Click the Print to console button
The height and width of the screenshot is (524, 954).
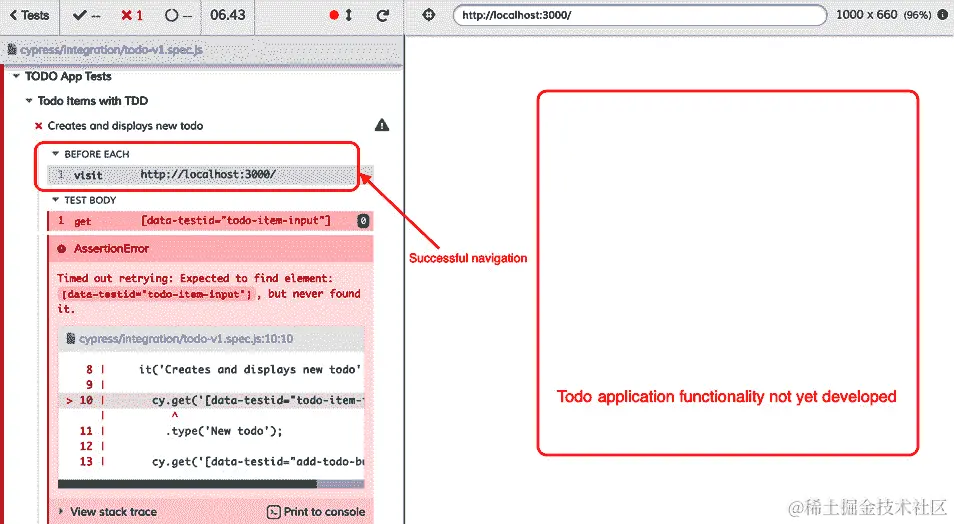pyautogui.click(x=316, y=512)
